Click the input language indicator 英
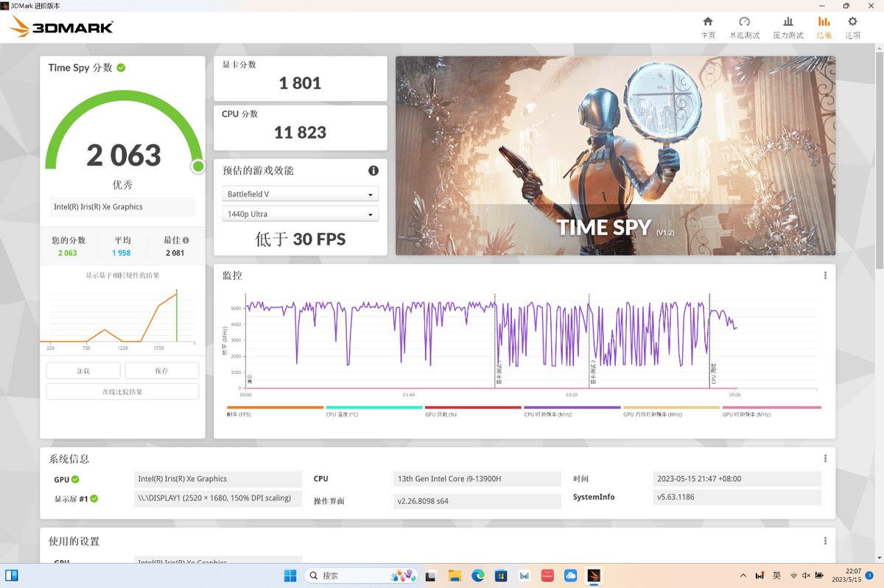The height and width of the screenshot is (588, 884). 777,575
